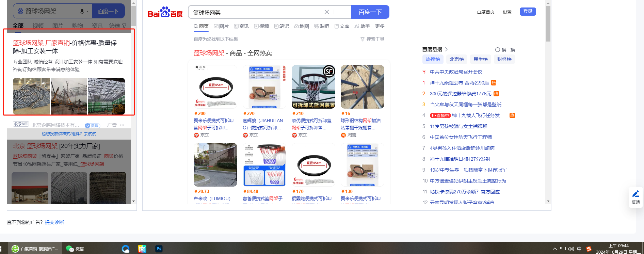Select 北京榜 hot list tab

(x=457, y=59)
